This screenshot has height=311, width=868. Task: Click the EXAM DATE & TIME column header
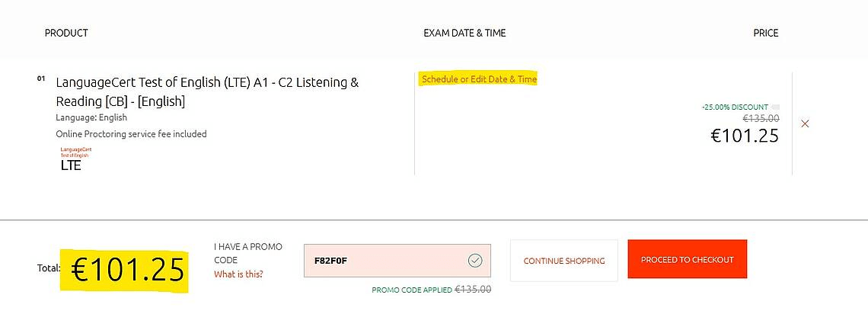tap(464, 34)
